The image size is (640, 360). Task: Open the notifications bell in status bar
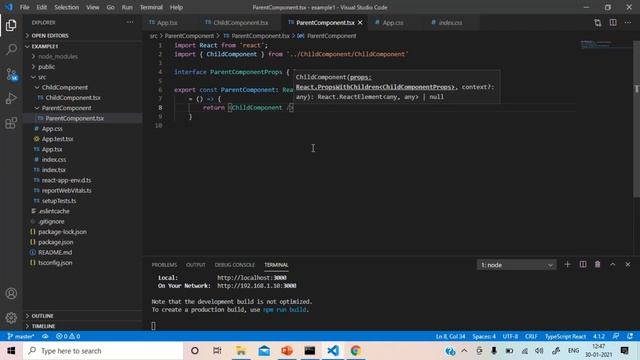[630, 336]
